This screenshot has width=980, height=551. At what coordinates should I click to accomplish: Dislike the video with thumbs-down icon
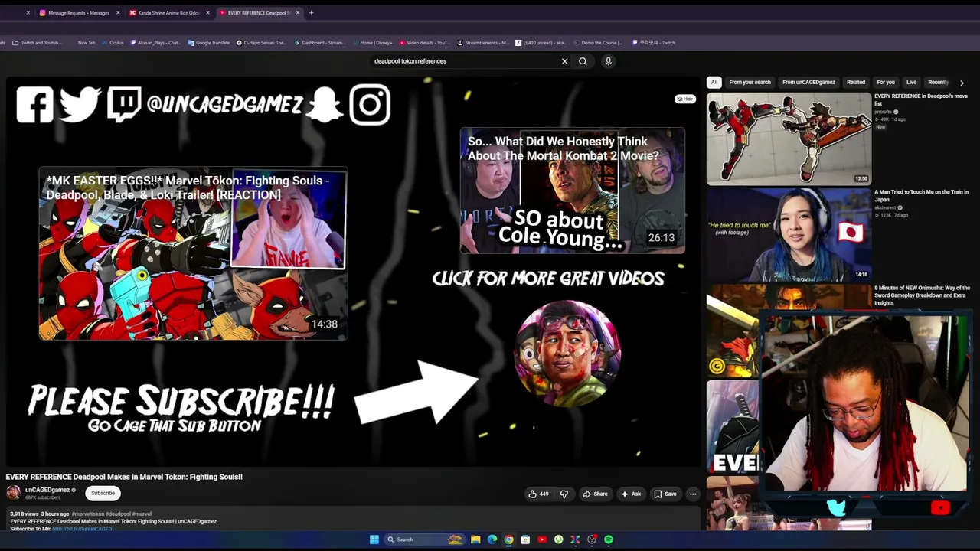pyautogui.click(x=564, y=494)
